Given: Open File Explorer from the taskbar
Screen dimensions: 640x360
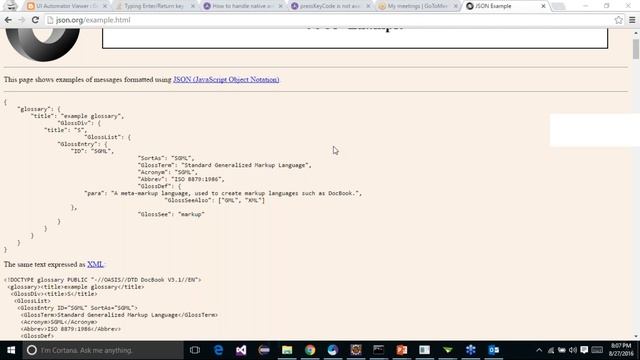Looking at the screenshot, I should point(287,350).
